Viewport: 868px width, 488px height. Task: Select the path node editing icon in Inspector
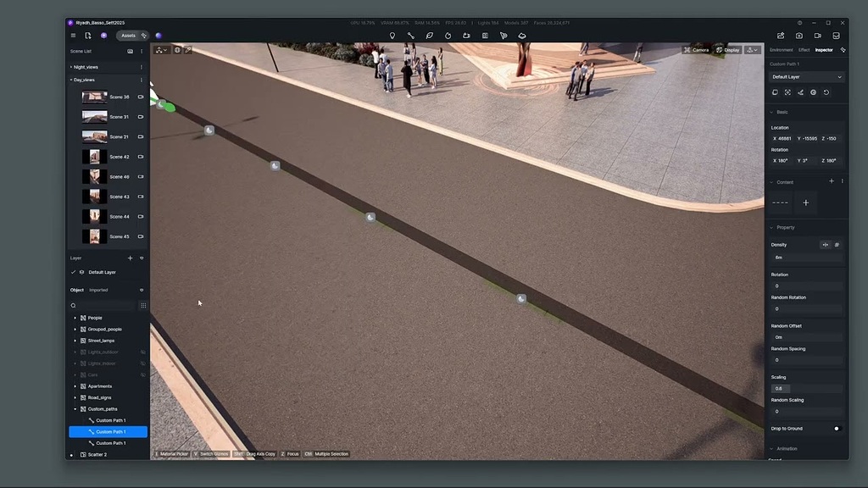click(x=799, y=91)
